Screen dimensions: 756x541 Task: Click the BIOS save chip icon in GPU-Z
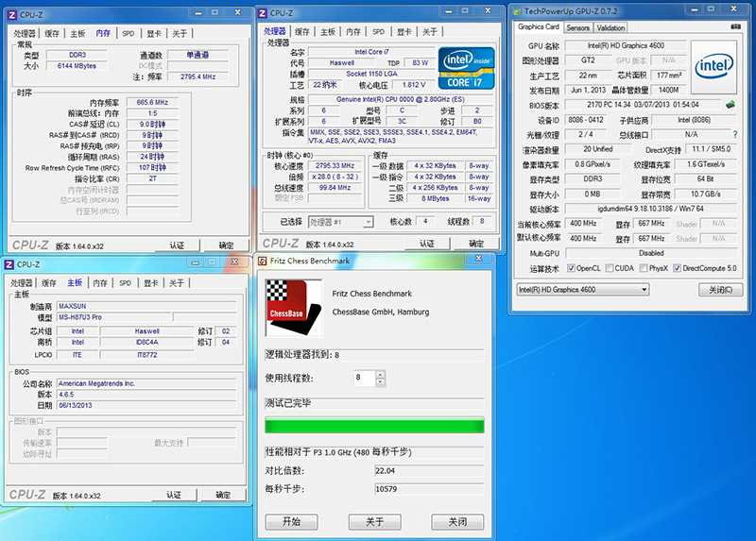[x=730, y=104]
